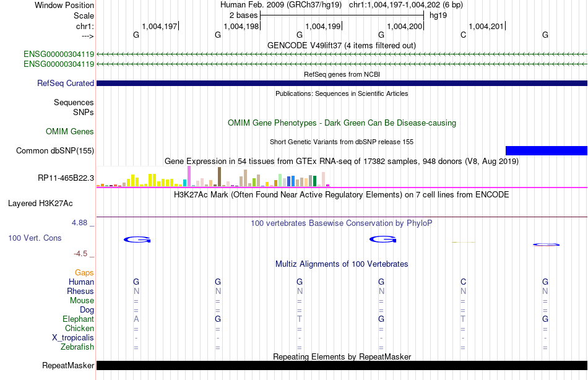Click the GENCODE V49lift37 track title

tap(342, 45)
